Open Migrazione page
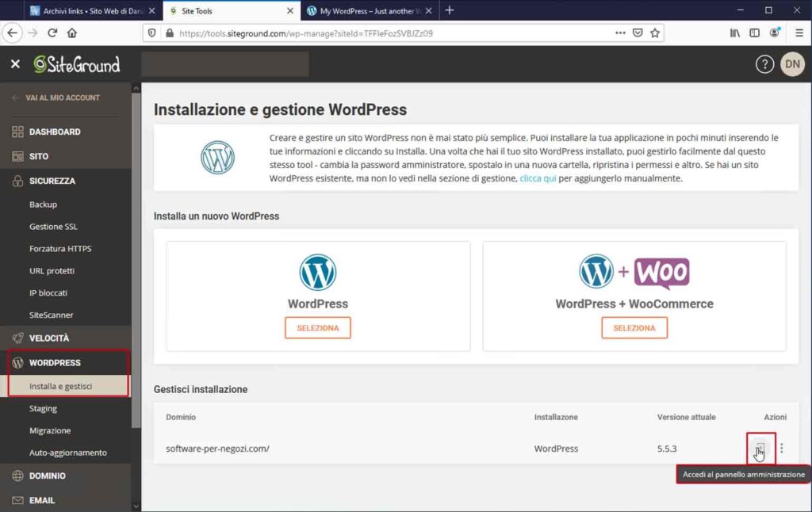 point(50,430)
